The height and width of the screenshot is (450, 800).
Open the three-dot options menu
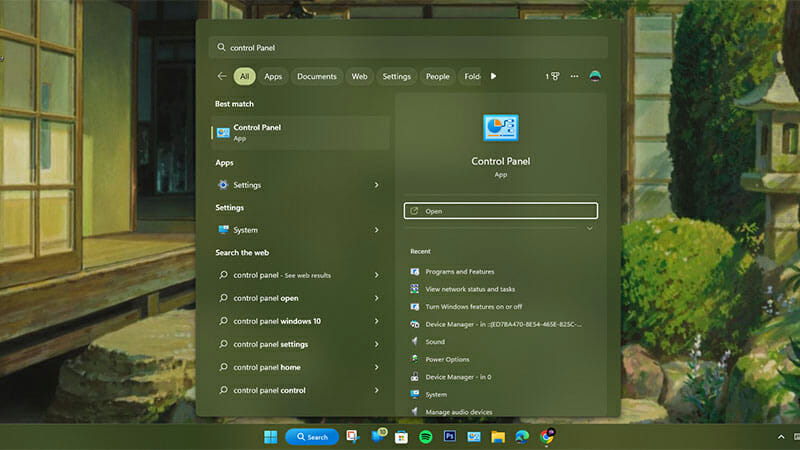click(574, 76)
